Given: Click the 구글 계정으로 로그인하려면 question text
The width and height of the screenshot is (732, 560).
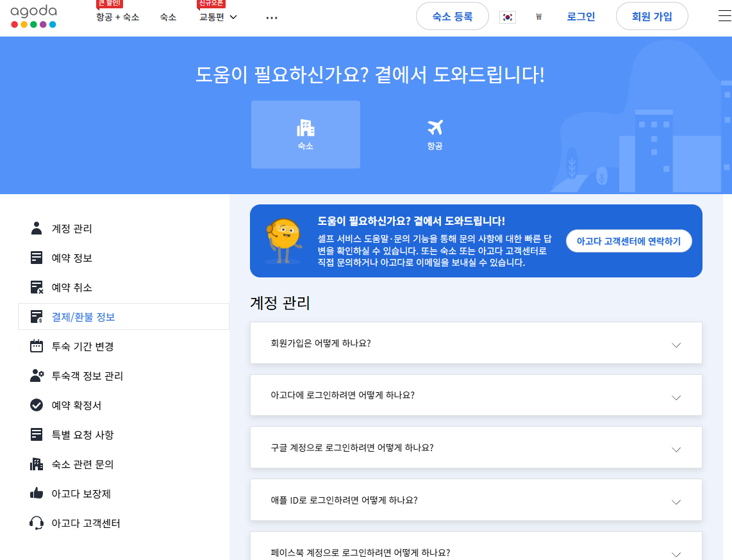Looking at the screenshot, I should (x=352, y=447).
